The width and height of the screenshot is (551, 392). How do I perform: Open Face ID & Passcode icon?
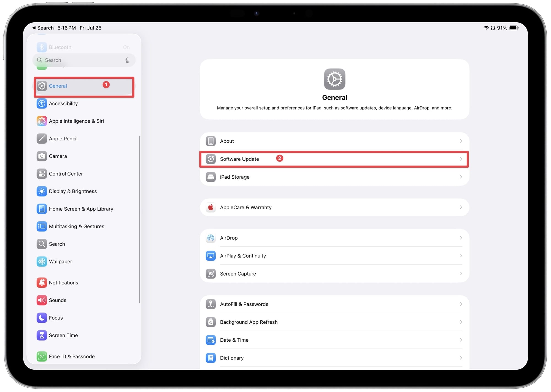[42, 356]
